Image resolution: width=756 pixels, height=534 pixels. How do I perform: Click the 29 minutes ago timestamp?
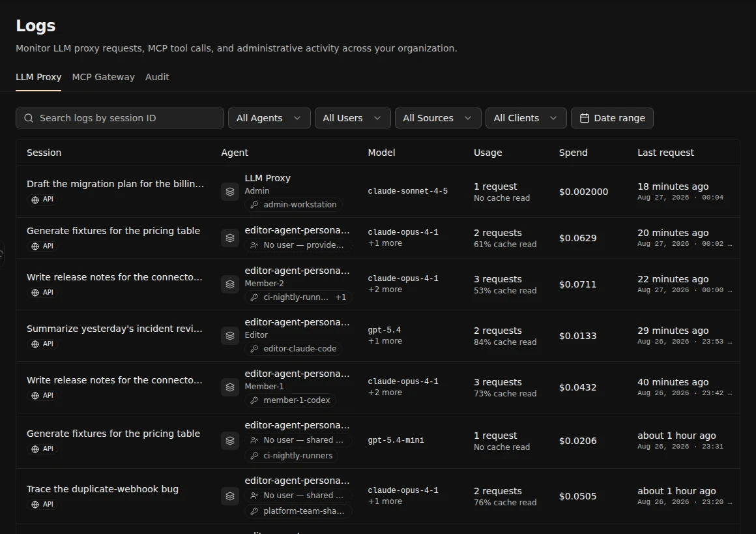coord(673,331)
